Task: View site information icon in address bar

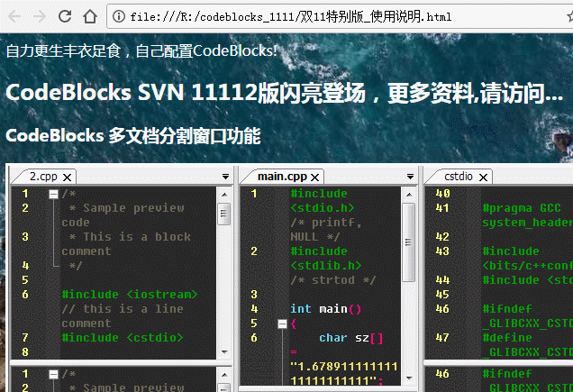Action: pyautogui.click(x=118, y=16)
